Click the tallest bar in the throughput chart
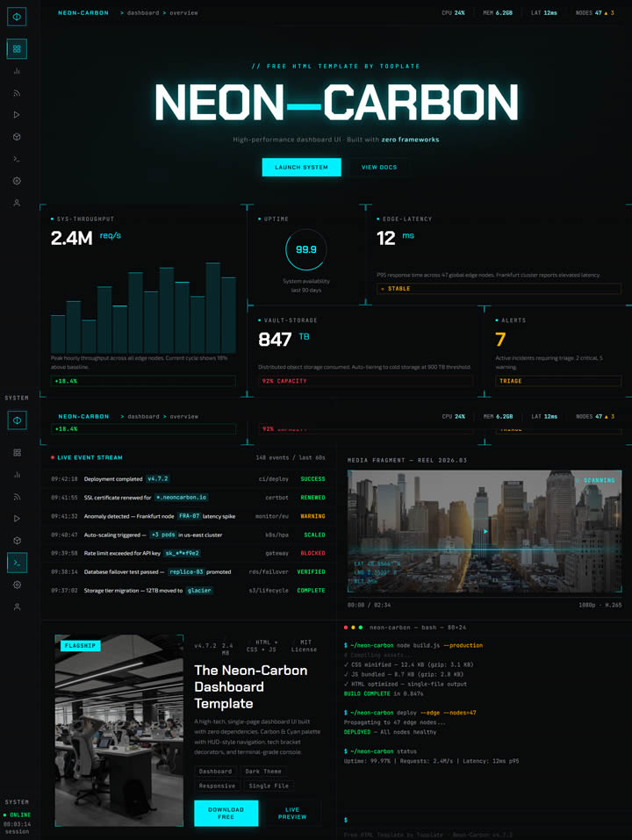Screen dimensions: 632x840 (213, 307)
